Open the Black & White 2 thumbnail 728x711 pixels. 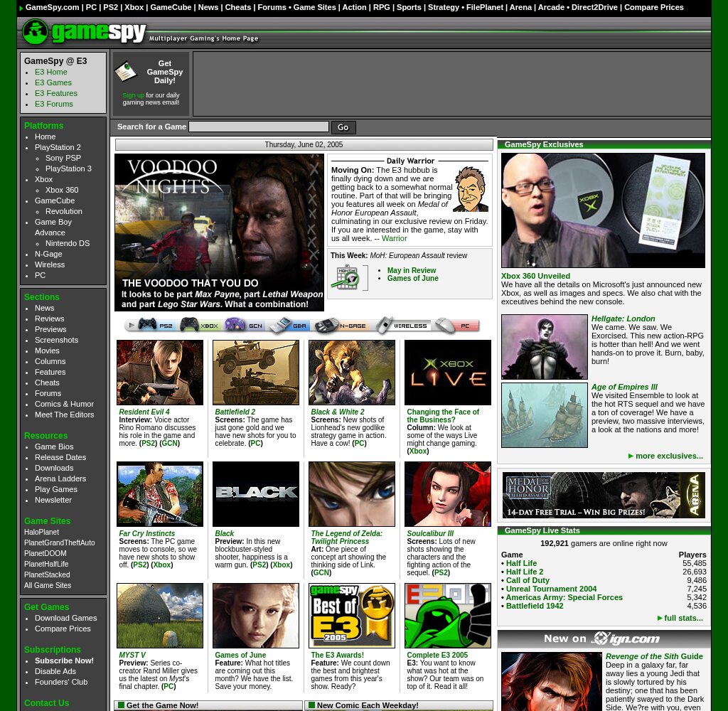[x=352, y=373]
